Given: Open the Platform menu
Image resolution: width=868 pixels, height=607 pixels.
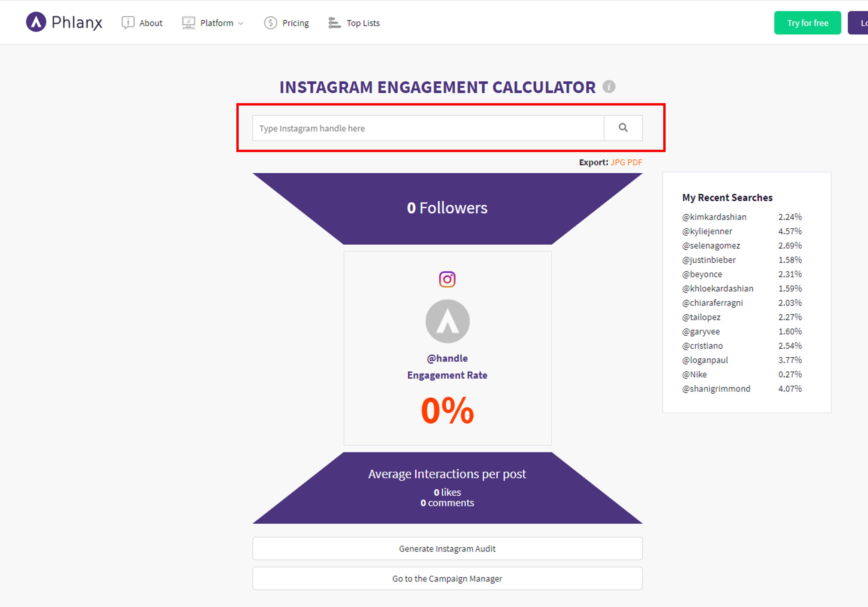Looking at the screenshot, I should [x=217, y=23].
